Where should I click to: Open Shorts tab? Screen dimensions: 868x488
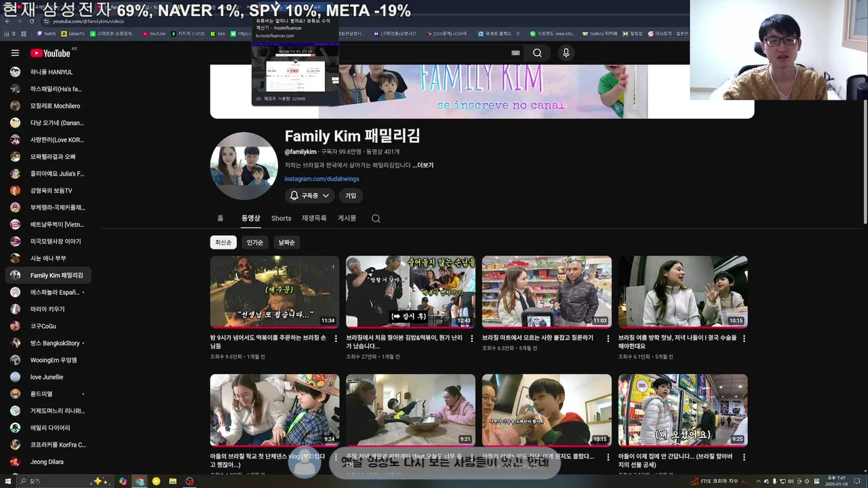click(x=281, y=218)
